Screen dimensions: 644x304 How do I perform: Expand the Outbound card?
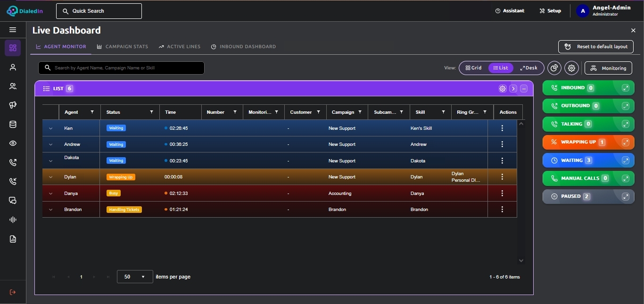pyautogui.click(x=626, y=106)
